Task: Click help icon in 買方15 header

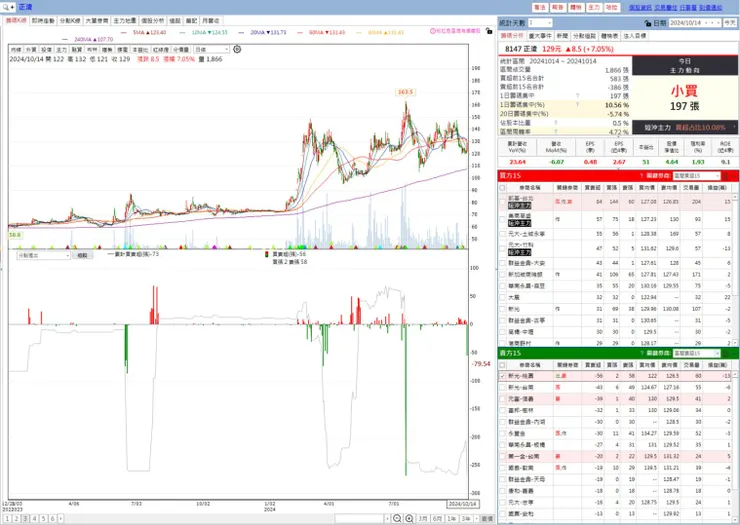Action: (641, 176)
